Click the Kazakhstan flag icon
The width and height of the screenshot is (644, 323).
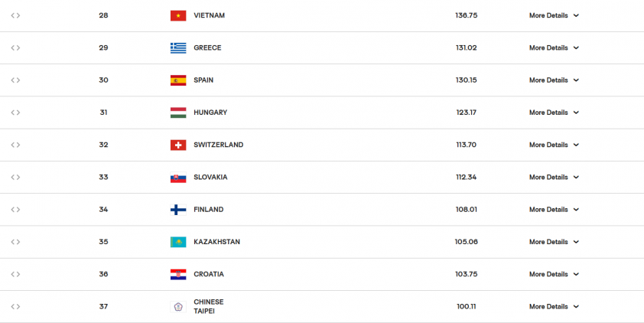177,242
